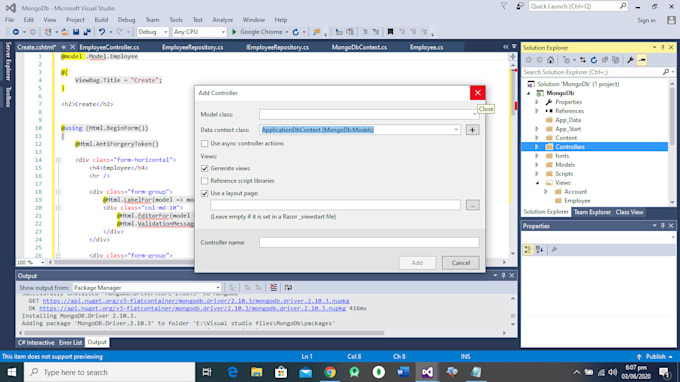Switch to the Team Explorer tab
This screenshot has width=680, height=382.
(x=592, y=212)
